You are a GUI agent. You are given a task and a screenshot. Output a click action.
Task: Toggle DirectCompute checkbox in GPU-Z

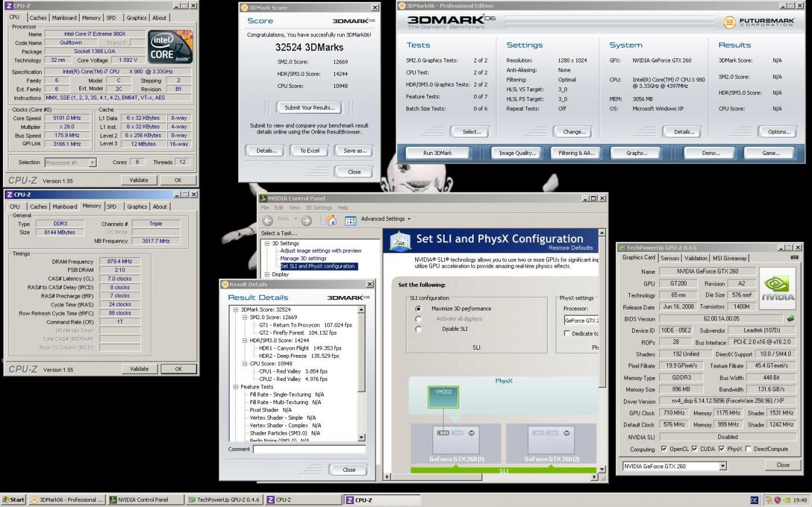pyautogui.click(x=748, y=449)
